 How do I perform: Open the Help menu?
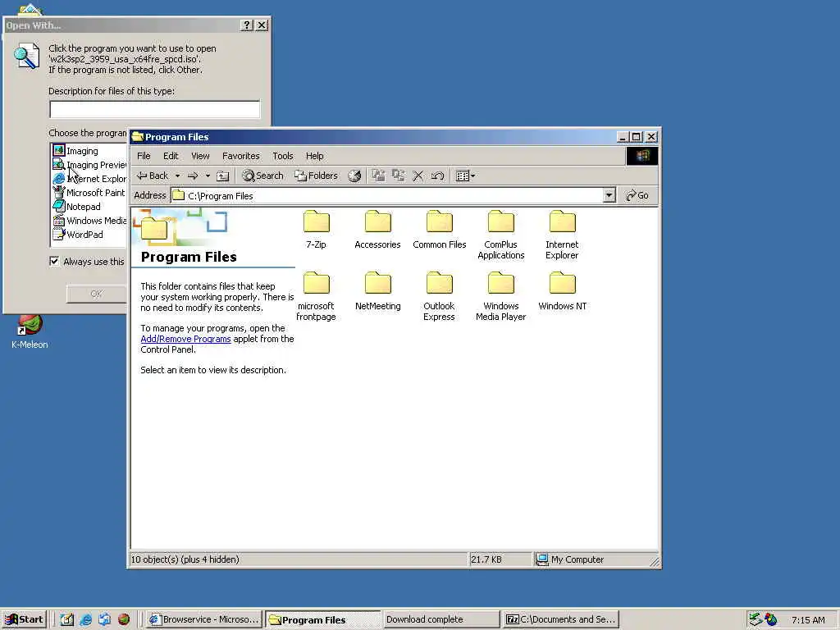coord(314,156)
